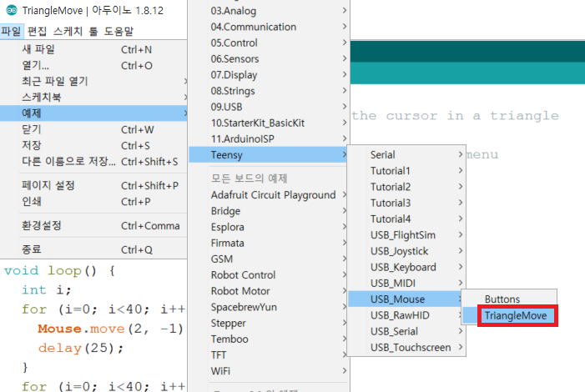Expand SpacebrewYun examples
The width and height of the screenshot is (585, 392).
point(270,307)
